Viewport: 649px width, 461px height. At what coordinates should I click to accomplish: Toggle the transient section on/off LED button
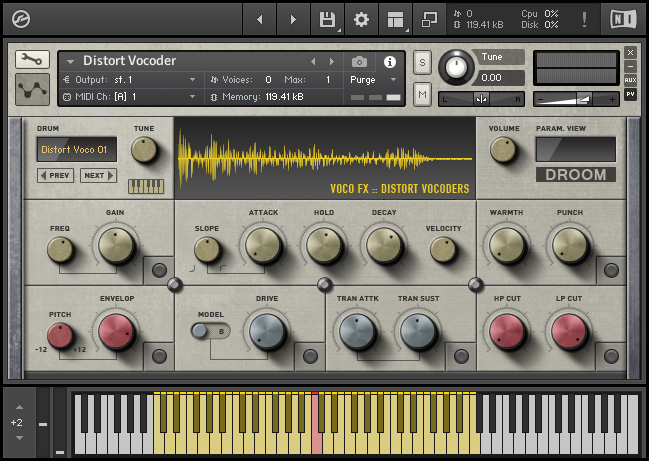pyautogui.click(x=461, y=356)
